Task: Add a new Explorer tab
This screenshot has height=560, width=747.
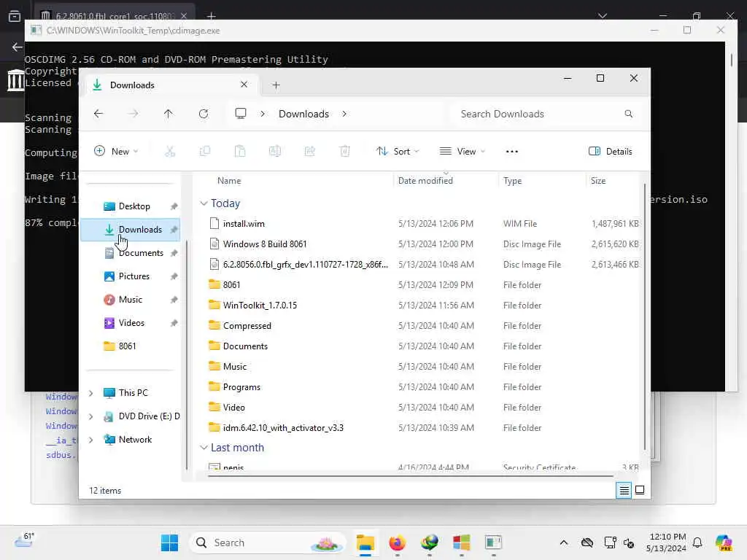Action: [276, 85]
